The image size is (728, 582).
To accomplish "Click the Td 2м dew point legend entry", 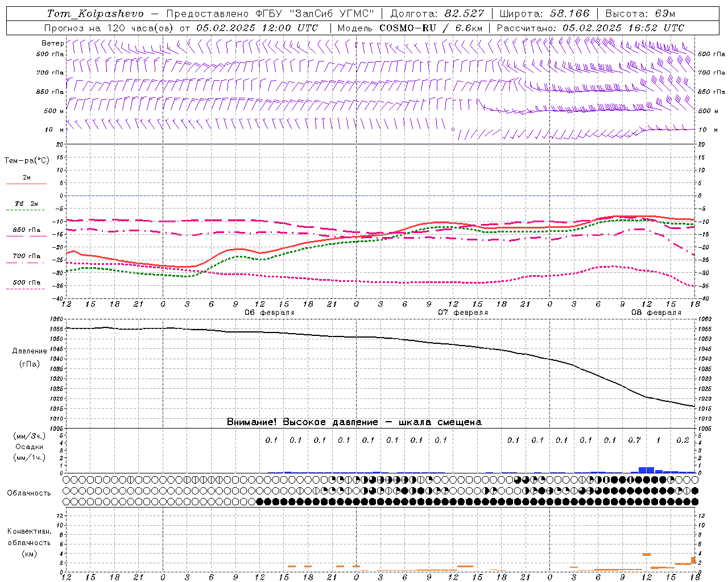I will pos(27,203).
